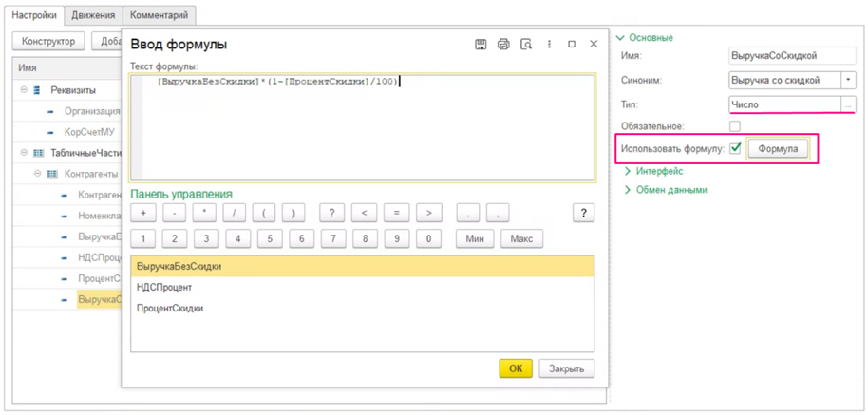Viewport: 868px width, 415px height.
Task: Collapse the Контрагенты table node
Action: point(38,174)
